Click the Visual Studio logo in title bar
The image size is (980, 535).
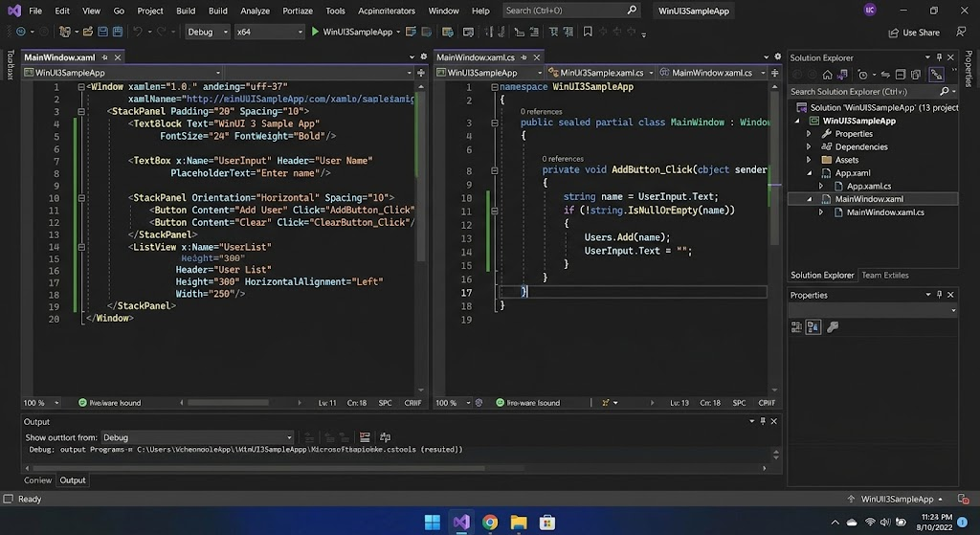point(13,11)
